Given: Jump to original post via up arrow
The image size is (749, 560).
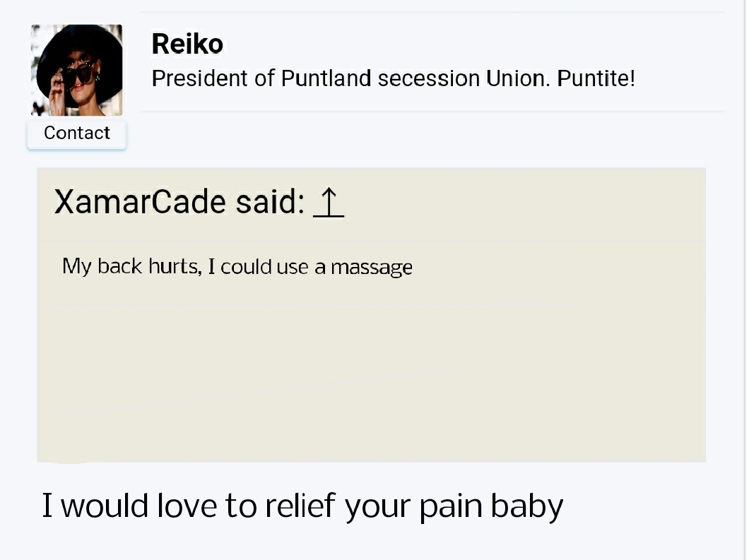Looking at the screenshot, I should click(x=329, y=203).
